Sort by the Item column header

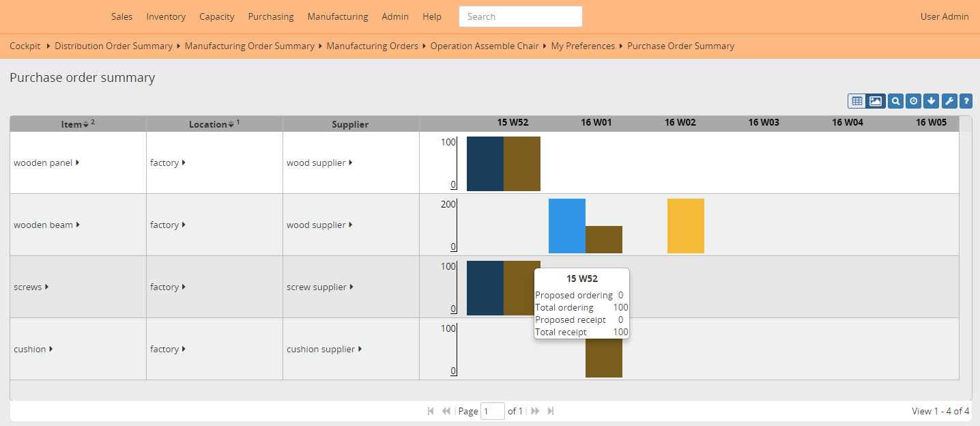pos(71,124)
